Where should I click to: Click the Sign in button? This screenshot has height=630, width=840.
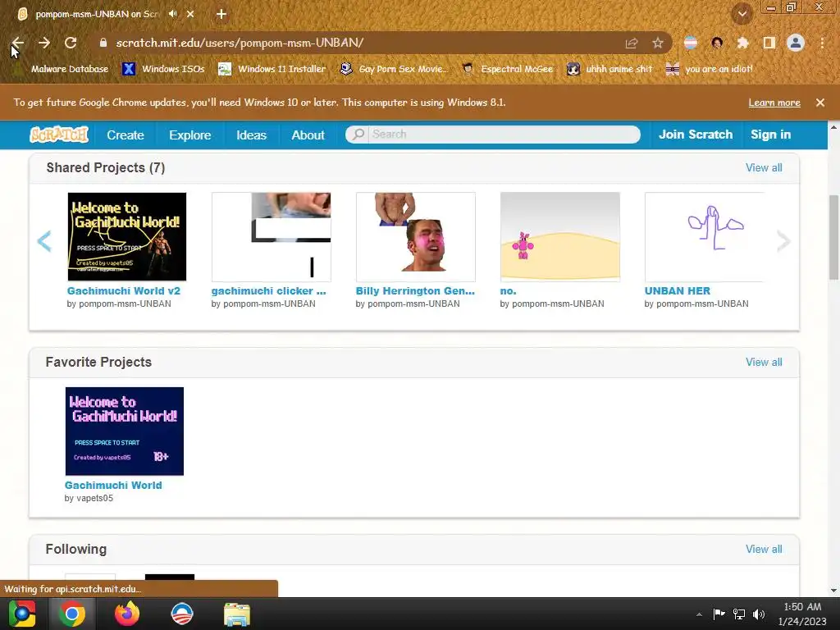[x=770, y=135]
